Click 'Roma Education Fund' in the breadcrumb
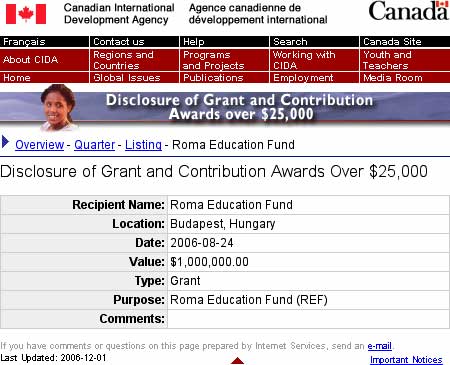The height and width of the screenshot is (365, 450). coord(233,145)
